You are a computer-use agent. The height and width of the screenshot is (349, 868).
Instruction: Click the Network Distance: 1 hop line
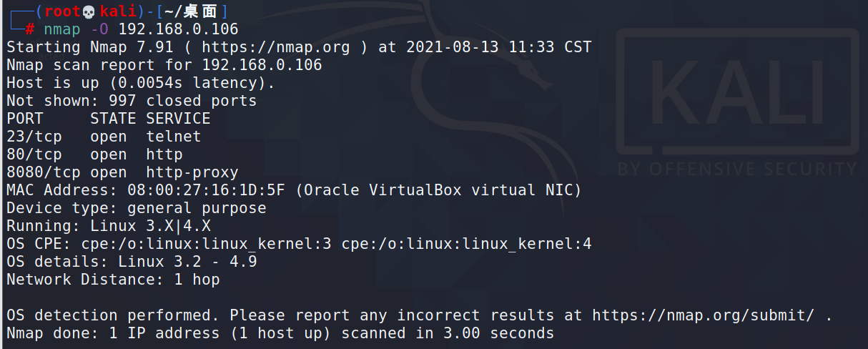[113, 280]
